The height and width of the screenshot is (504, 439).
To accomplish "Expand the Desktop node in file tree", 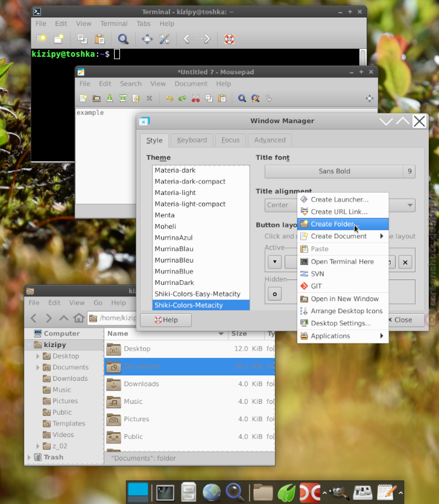I will [37, 356].
